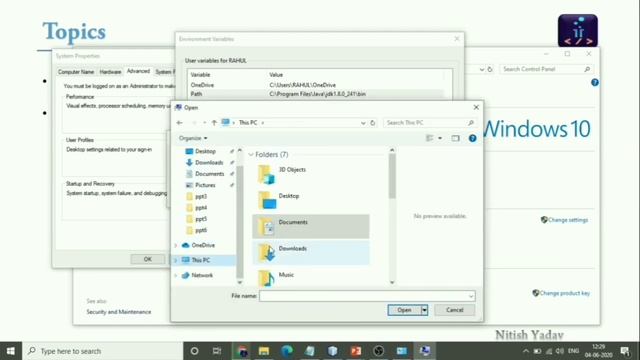
Task: Click the network icon in system tray
Action: click(x=549, y=351)
